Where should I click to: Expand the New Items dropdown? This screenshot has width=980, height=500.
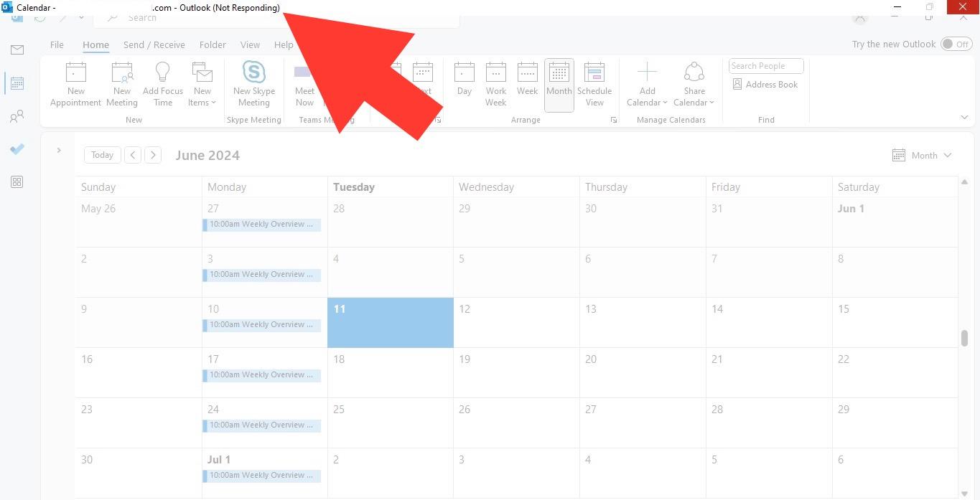tap(202, 103)
